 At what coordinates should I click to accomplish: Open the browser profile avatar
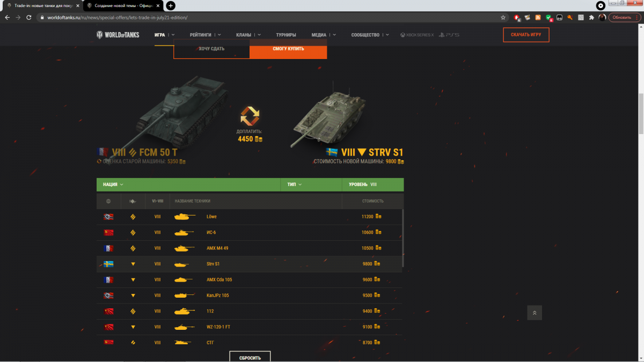click(x=602, y=17)
